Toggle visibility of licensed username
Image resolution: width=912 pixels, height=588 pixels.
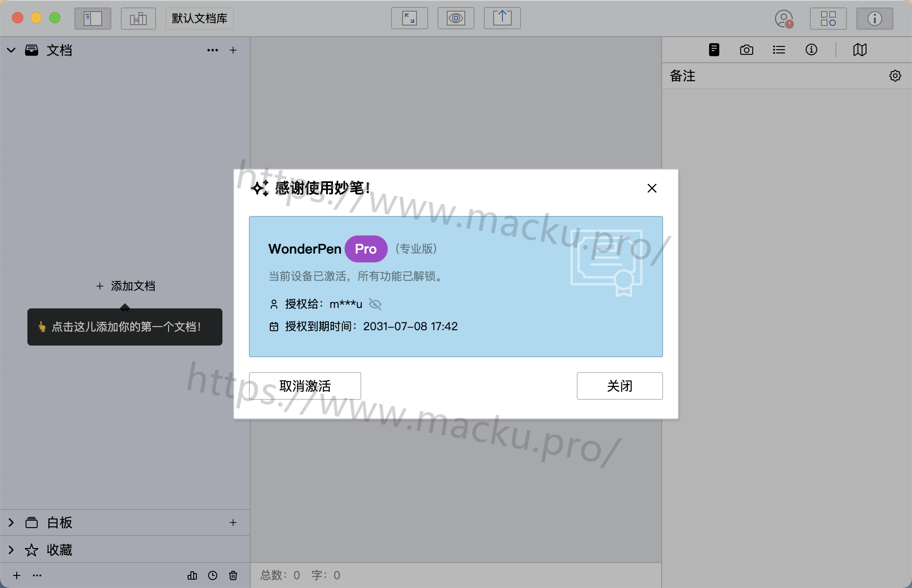tap(375, 304)
